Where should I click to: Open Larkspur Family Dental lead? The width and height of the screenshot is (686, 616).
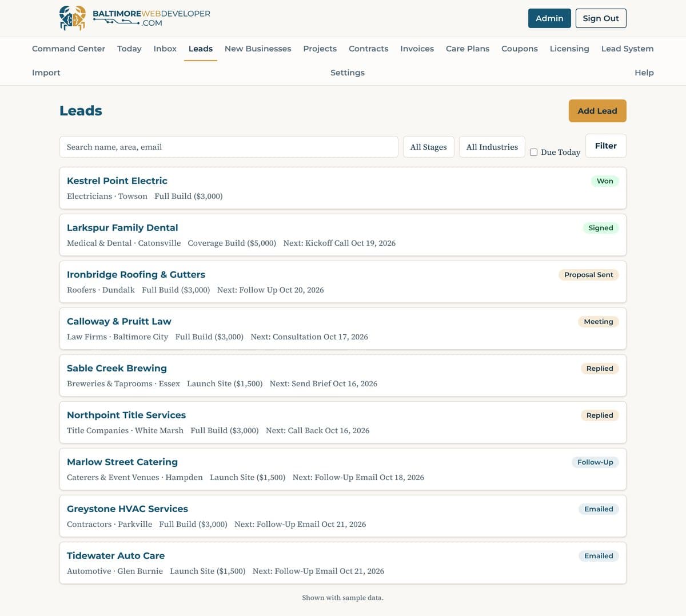point(343,235)
